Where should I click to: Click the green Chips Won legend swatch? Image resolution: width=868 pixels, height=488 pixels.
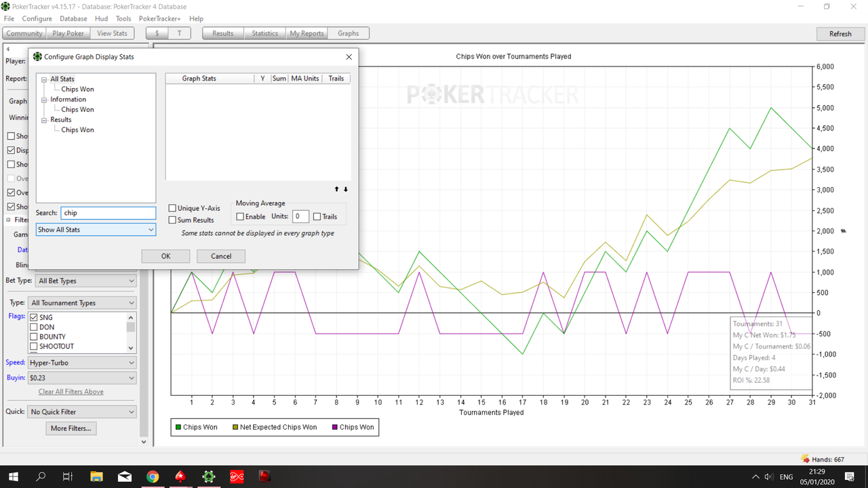coord(178,428)
